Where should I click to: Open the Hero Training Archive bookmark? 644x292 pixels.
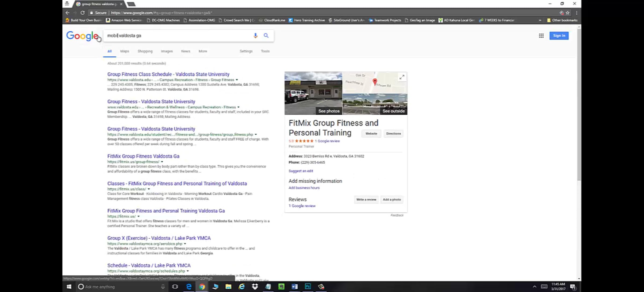click(x=307, y=20)
